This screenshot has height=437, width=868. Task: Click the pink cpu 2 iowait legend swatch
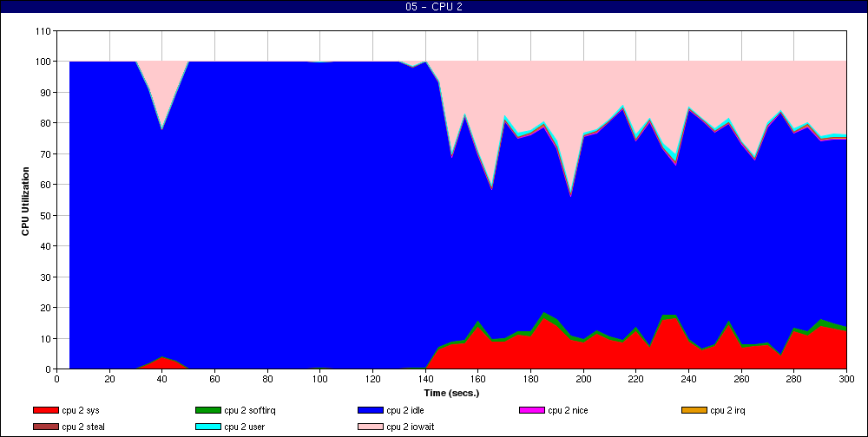[x=371, y=427]
